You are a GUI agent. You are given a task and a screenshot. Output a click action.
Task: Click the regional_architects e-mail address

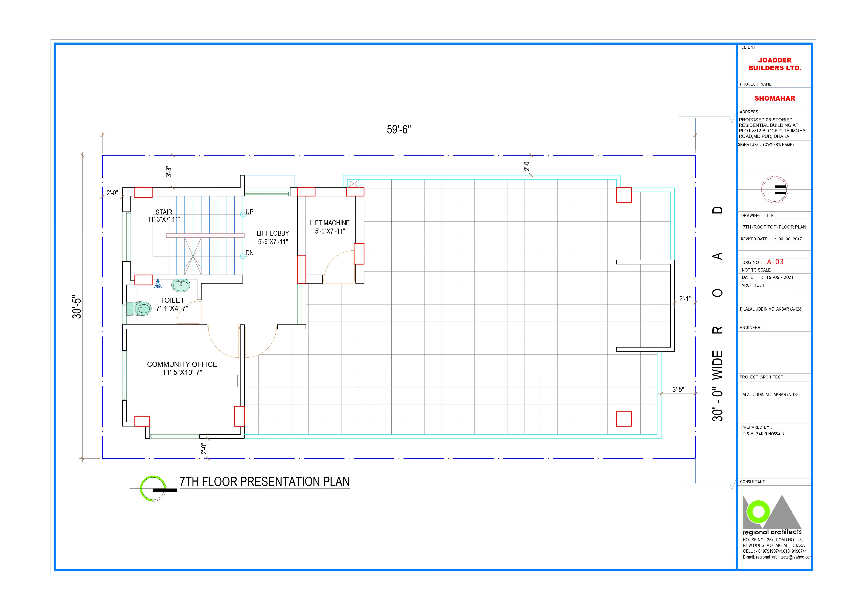click(x=777, y=557)
